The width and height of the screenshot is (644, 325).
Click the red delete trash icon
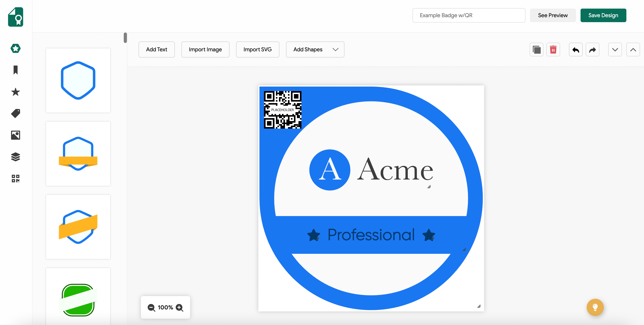point(553,49)
